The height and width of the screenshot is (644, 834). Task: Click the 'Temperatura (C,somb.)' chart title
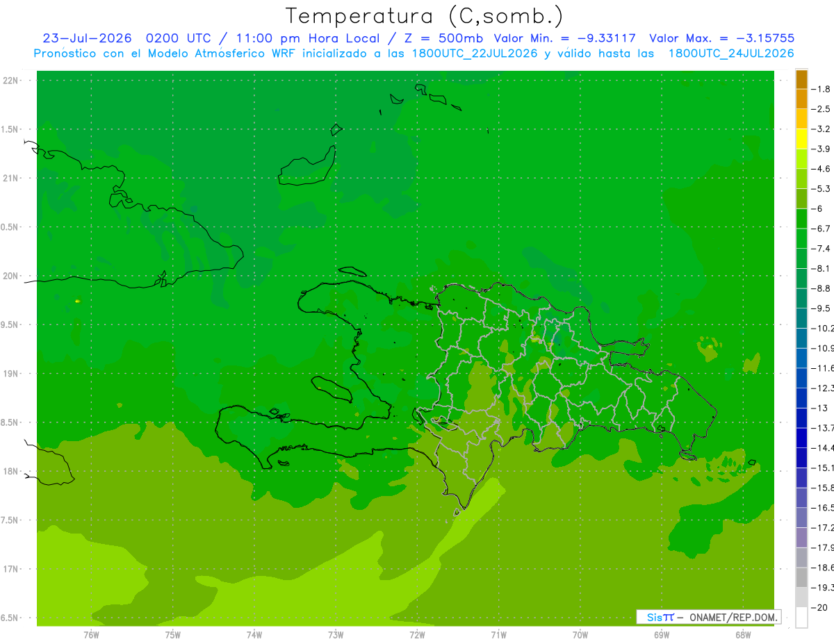[424, 16]
